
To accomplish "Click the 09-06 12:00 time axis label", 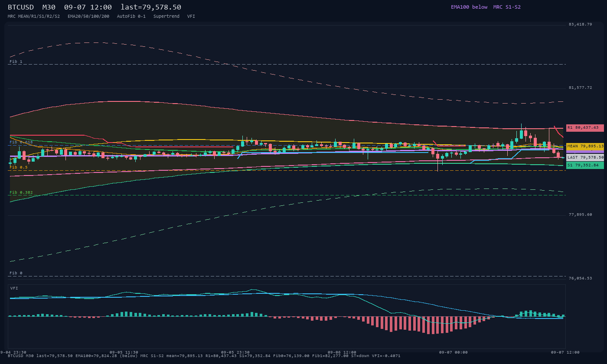I will (342, 352).
